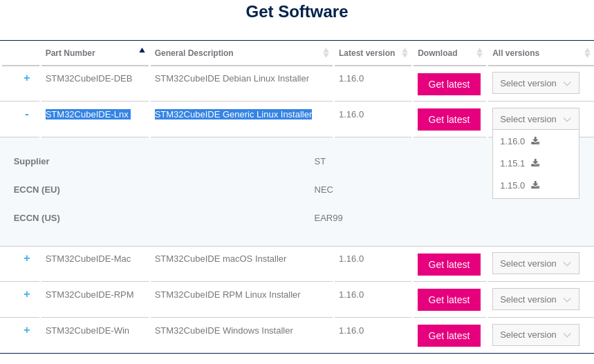The image size is (594, 364).
Task: Sort the Latest version column with its arrows
Action: click(x=405, y=53)
